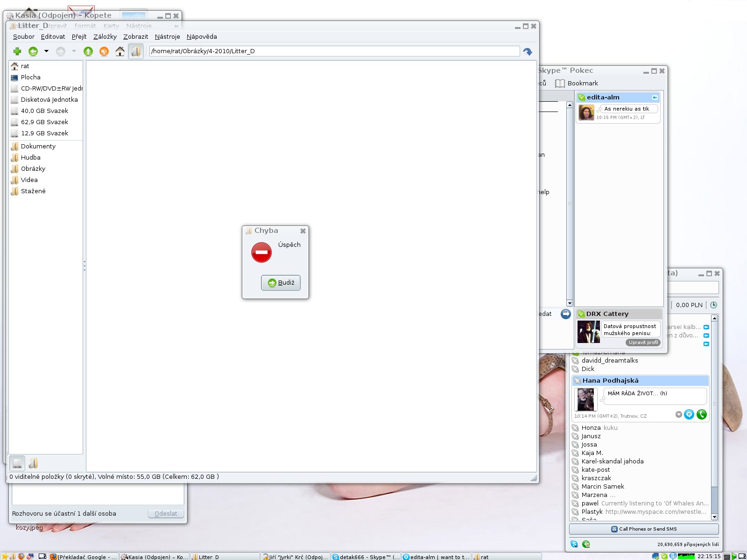Click Call Phones or Send SMS button
The width and height of the screenshot is (747, 560).
(x=644, y=529)
